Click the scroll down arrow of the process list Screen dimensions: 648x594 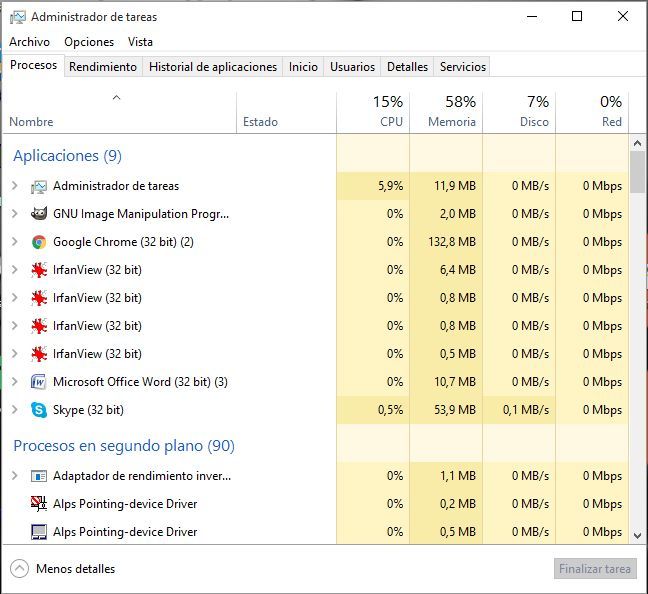click(x=637, y=536)
